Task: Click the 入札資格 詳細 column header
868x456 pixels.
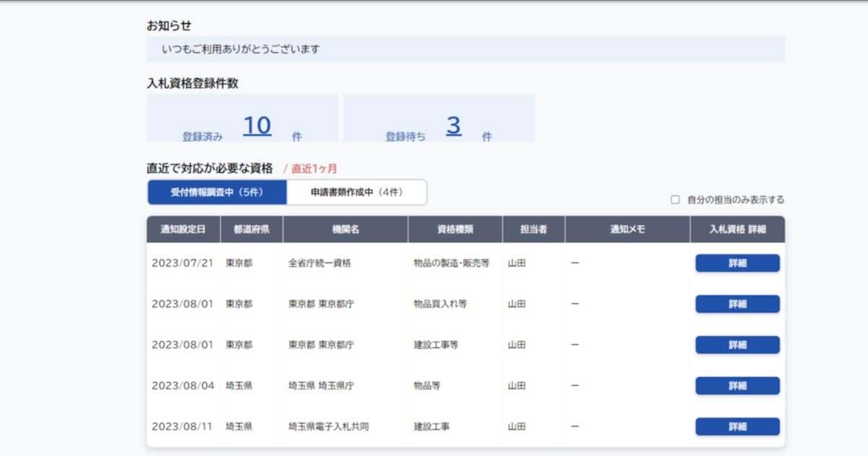Action: point(738,229)
